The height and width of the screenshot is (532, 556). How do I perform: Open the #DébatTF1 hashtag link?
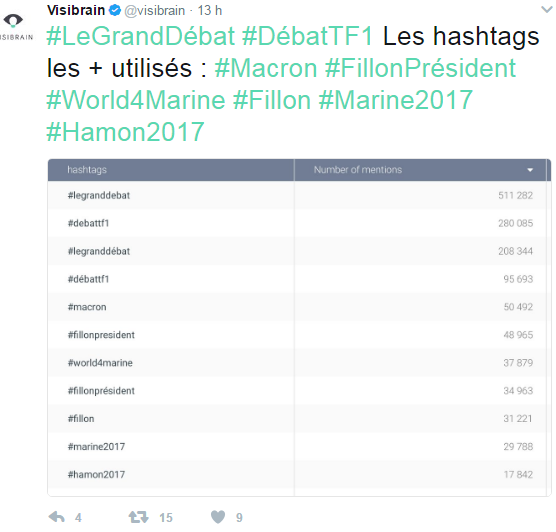coord(307,36)
